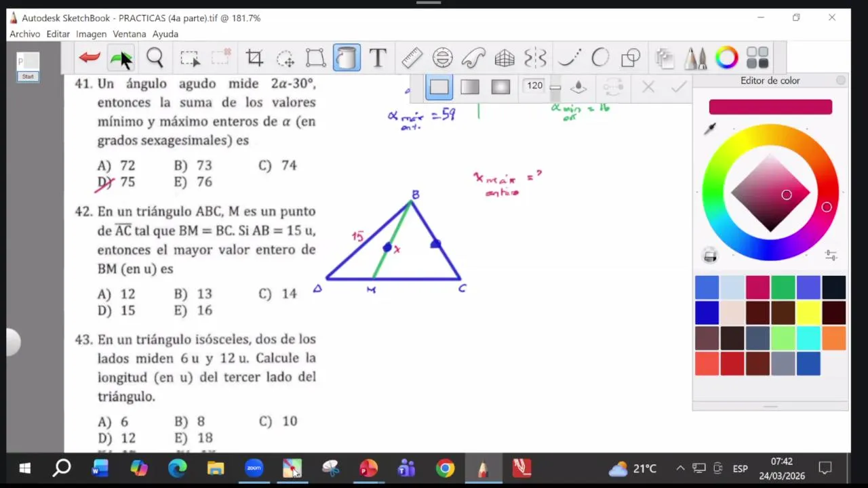The height and width of the screenshot is (488, 868).
Task: Select the Zoom magnifier tool
Action: [155, 58]
